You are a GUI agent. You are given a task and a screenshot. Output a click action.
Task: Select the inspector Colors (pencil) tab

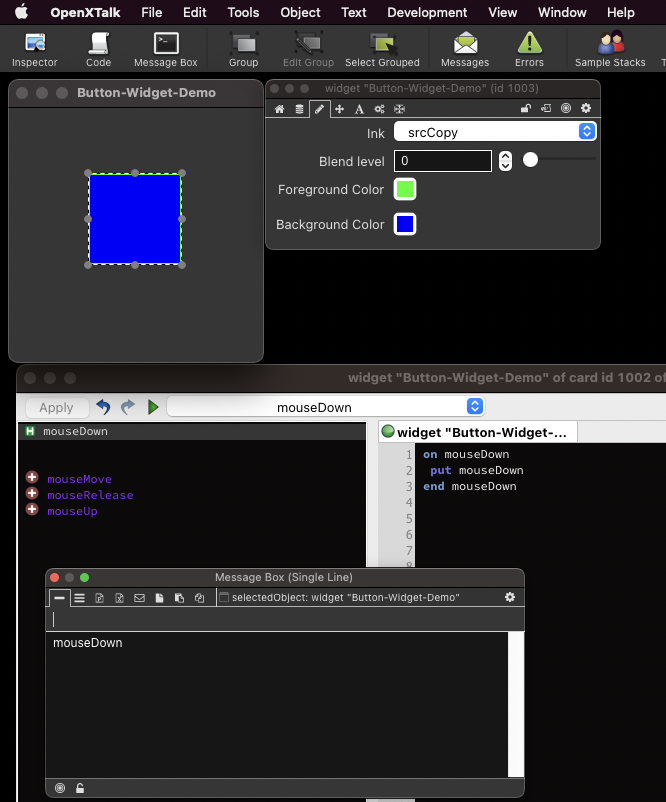[319, 109]
